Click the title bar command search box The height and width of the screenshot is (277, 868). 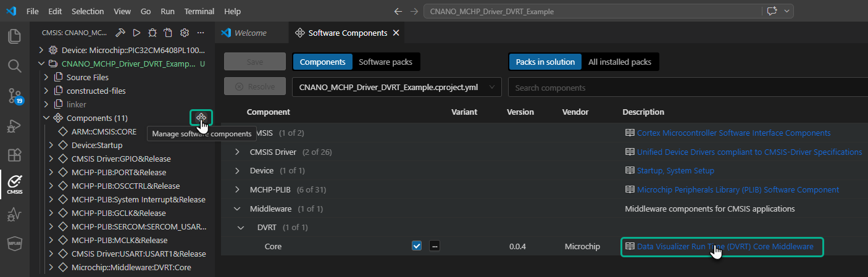pyautogui.click(x=592, y=12)
